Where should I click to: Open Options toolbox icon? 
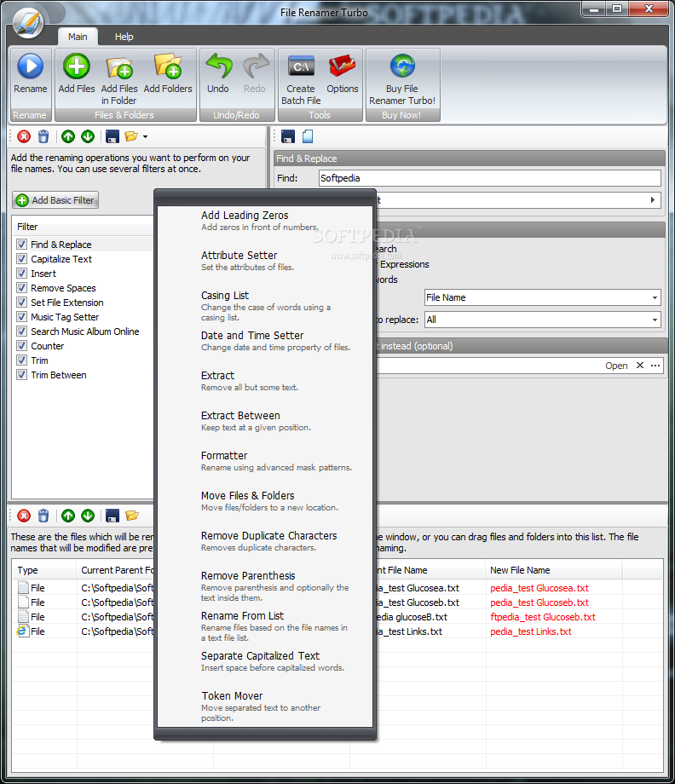(343, 66)
